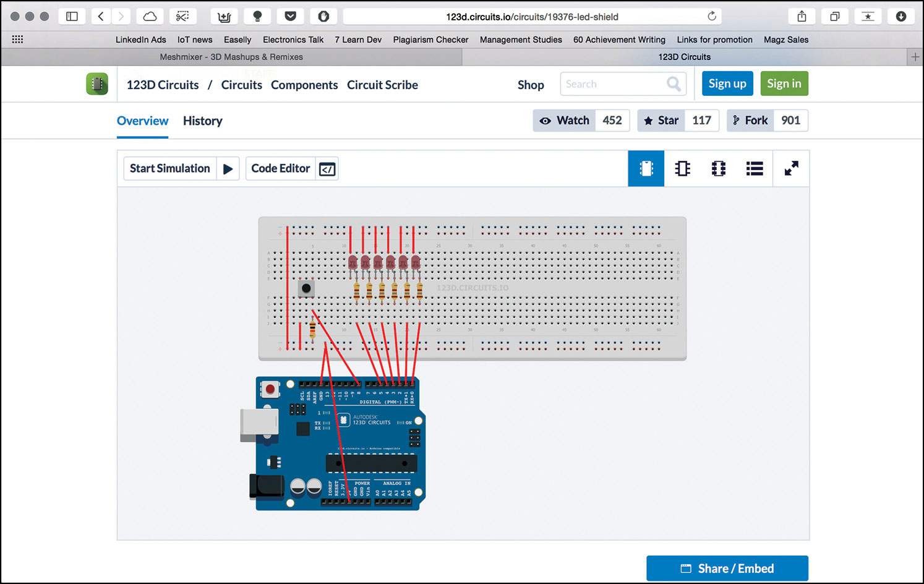The image size is (924, 584).
Task: Switch to the Meshmixer browser tab
Action: click(231, 57)
